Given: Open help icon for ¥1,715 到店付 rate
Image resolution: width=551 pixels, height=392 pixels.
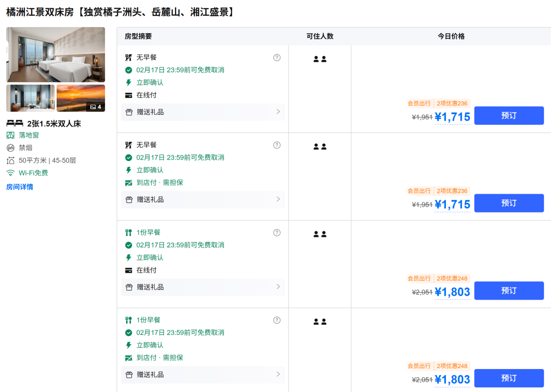Looking at the screenshot, I should 277,145.
